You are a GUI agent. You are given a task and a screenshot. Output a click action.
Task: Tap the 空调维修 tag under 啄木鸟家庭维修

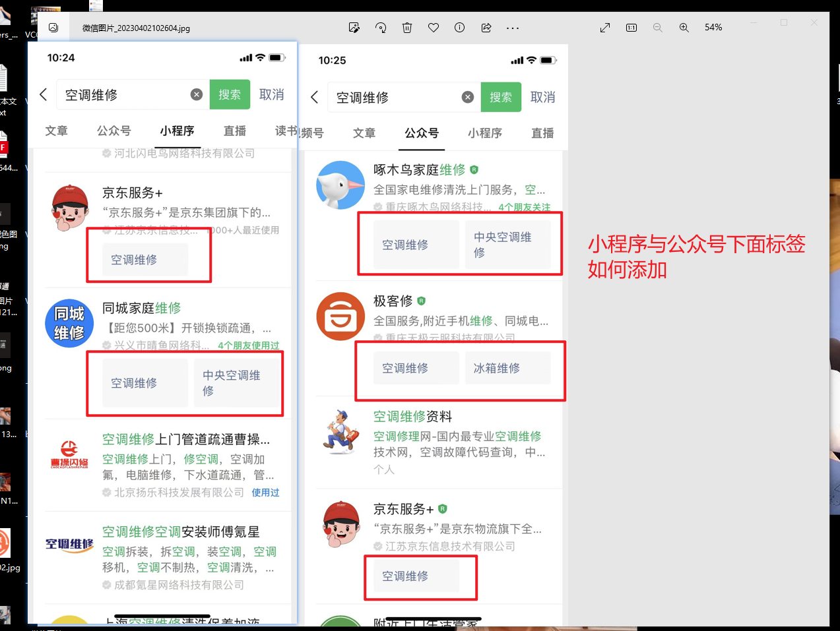click(x=416, y=245)
